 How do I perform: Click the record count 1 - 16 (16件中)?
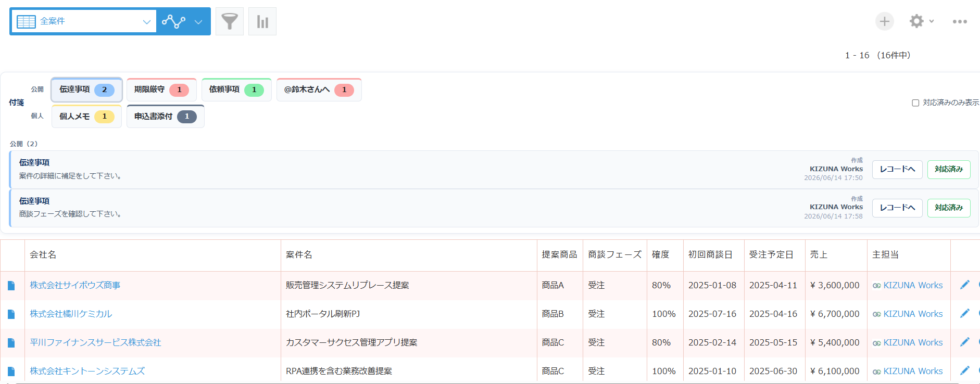pyautogui.click(x=877, y=55)
